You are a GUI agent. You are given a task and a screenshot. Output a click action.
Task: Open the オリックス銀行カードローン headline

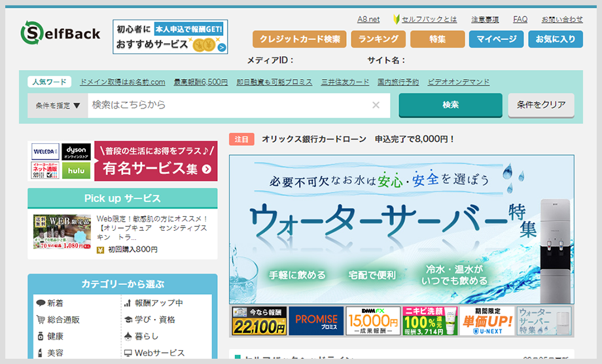tap(358, 139)
